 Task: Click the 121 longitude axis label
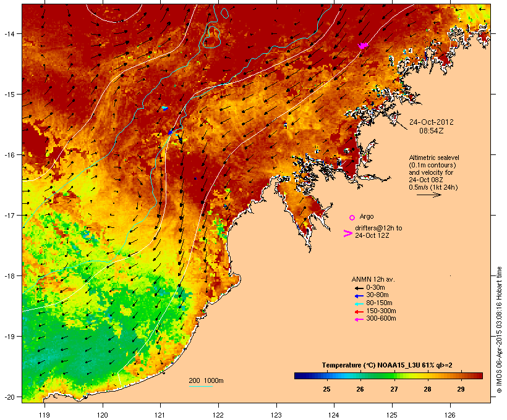[160, 415]
